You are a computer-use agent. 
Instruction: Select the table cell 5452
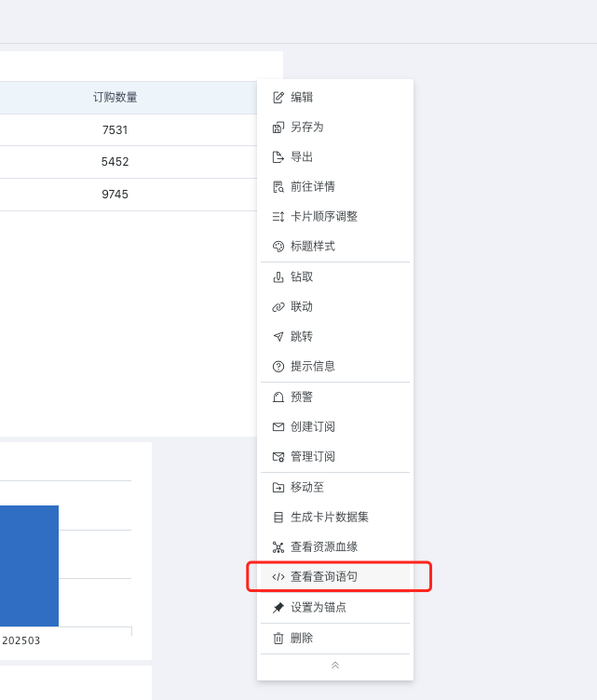pos(115,162)
